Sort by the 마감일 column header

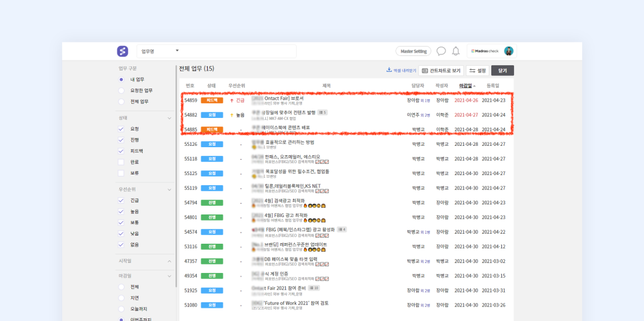467,86
